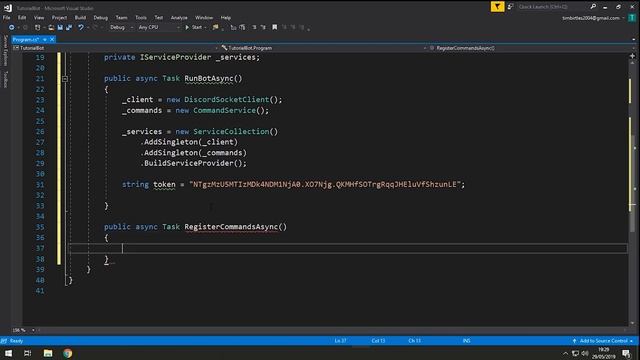640x360 pixels.
Task: Open the TutorialBot.Program class dropdown
Action: [324, 48]
